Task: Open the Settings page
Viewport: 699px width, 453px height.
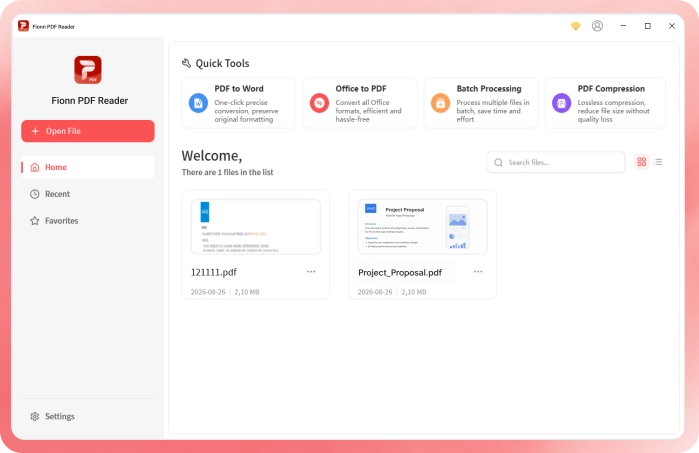Action: tap(88, 416)
